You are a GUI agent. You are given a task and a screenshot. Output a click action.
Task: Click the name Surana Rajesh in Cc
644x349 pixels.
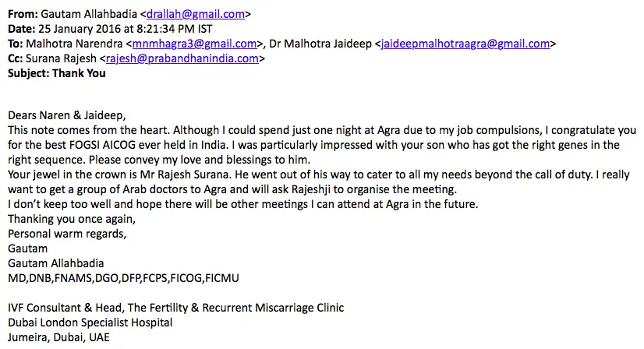61,58
